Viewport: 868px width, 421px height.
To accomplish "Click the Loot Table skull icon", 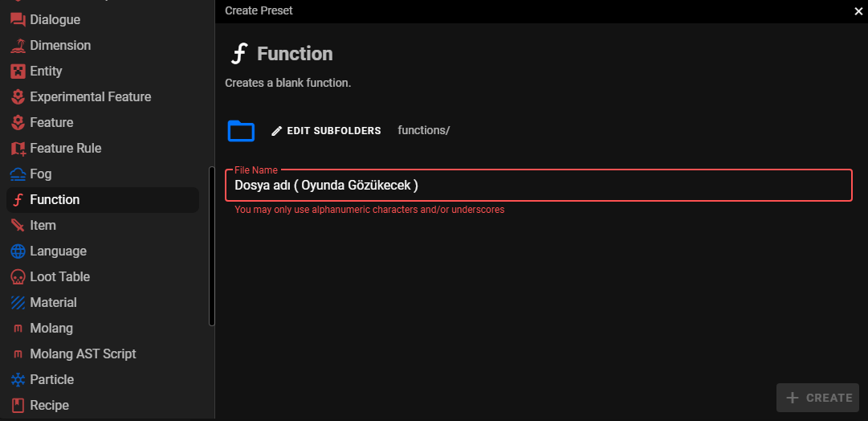I will click(x=18, y=277).
